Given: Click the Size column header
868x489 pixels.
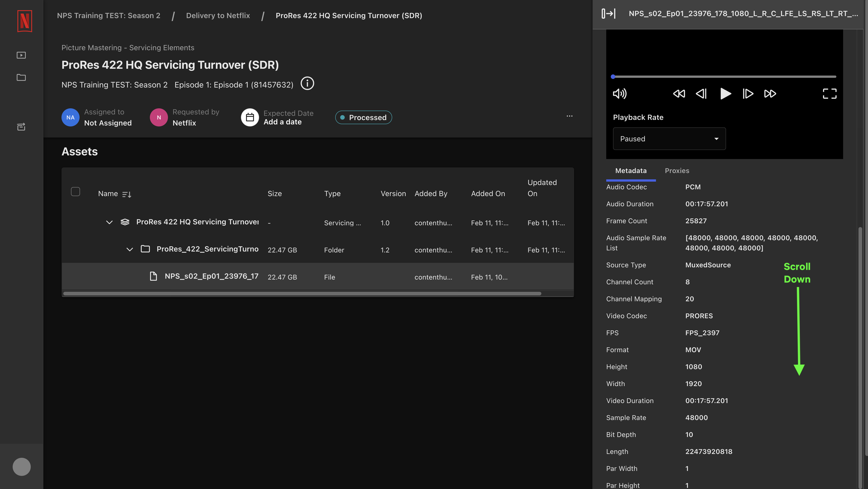Looking at the screenshot, I should click(x=275, y=194).
